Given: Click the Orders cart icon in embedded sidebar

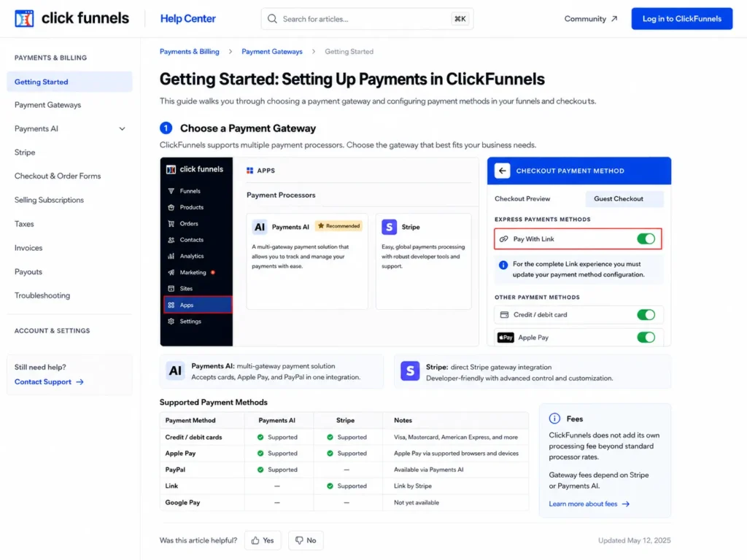Looking at the screenshot, I should (x=171, y=223).
